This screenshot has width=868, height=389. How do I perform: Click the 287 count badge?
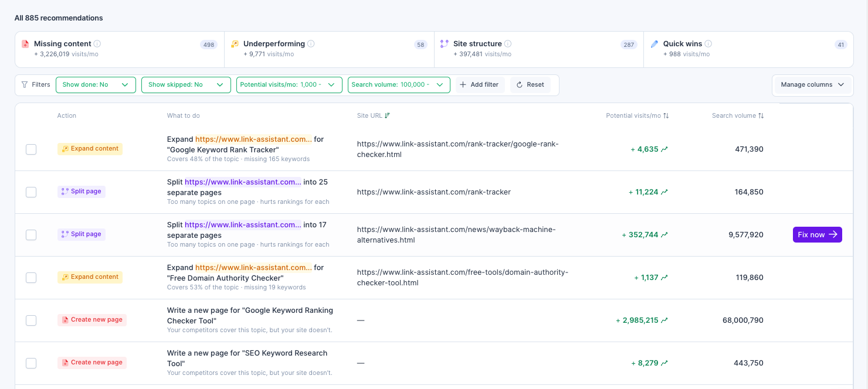629,45
